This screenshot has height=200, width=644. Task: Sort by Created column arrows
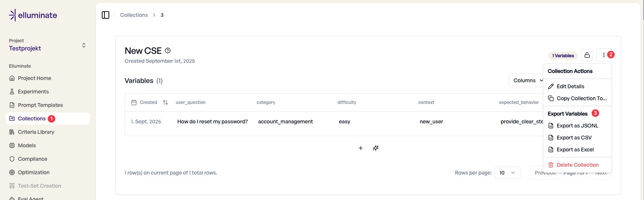point(165,102)
